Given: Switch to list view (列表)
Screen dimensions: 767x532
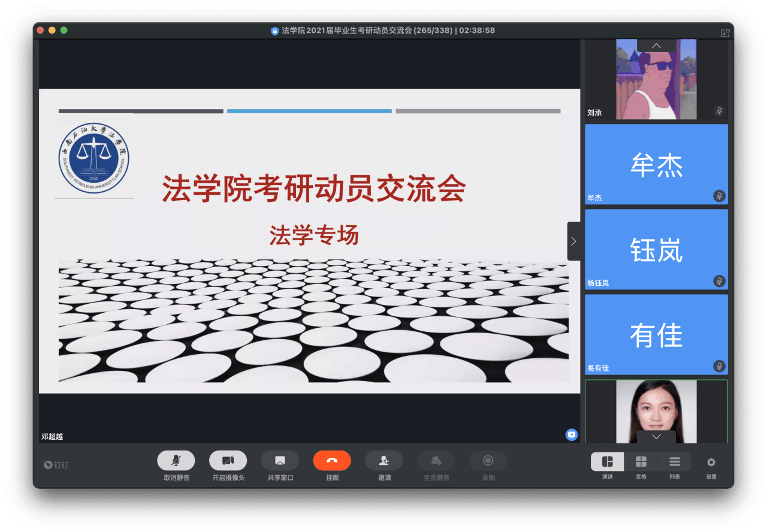Looking at the screenshot, I should (675, 462).
